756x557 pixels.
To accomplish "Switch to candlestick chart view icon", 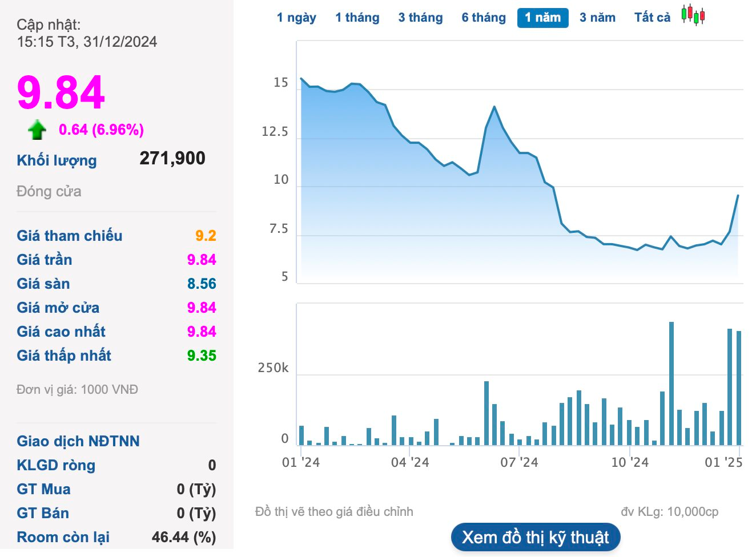I will [x=693, y=15].
